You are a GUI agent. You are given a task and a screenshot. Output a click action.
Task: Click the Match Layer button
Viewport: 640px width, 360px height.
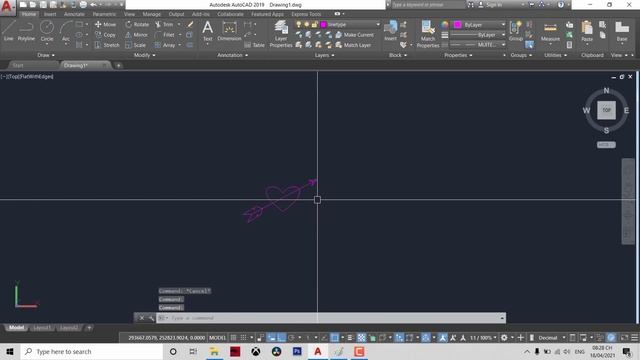tap(353, 45)
